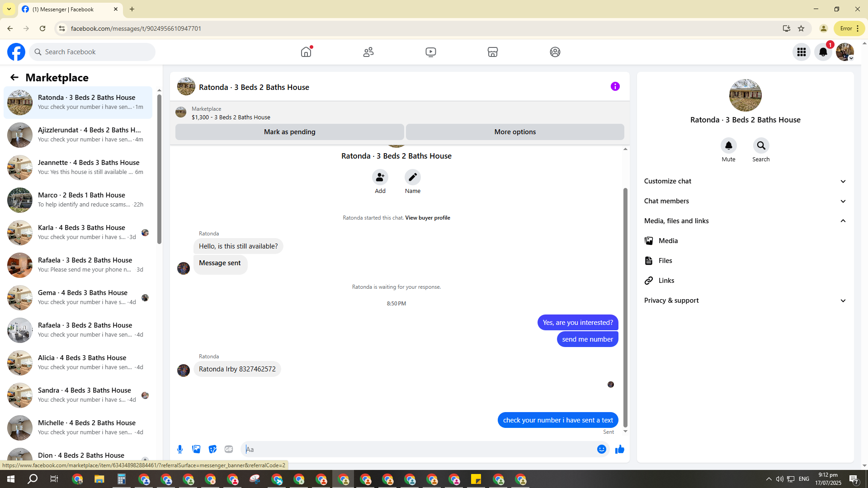Expand Privacy & support section
Viewport: 868px width, 488px height.
pos(745,300)
